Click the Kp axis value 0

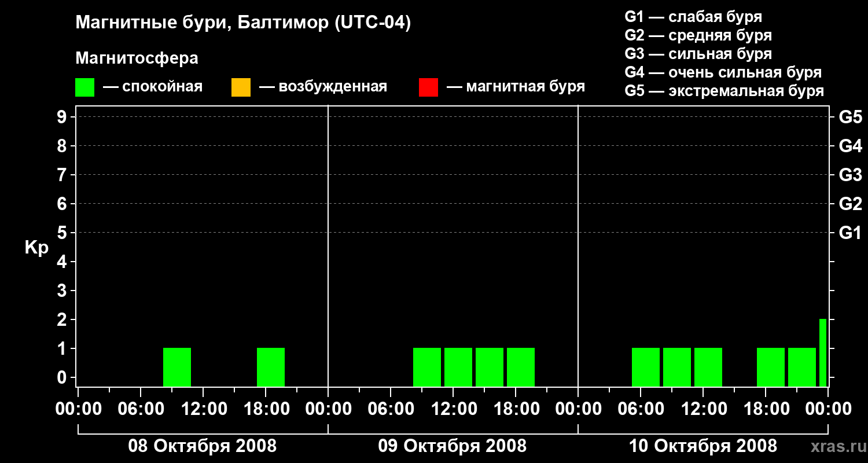coord(63,378)
